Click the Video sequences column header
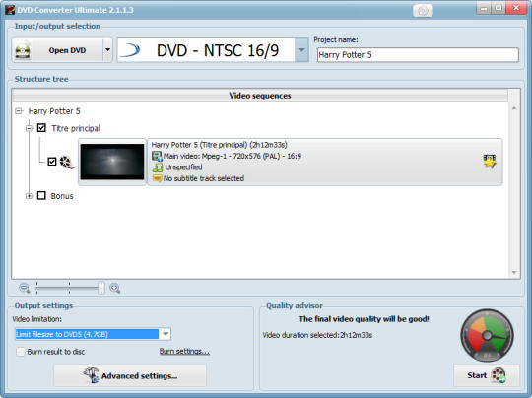 click(x=260, y=96)
